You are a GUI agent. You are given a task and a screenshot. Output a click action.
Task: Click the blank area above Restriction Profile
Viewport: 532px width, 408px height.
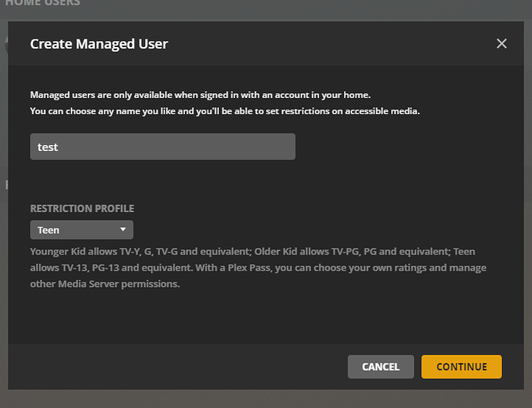pyautogui.click(x=231, y=181)
